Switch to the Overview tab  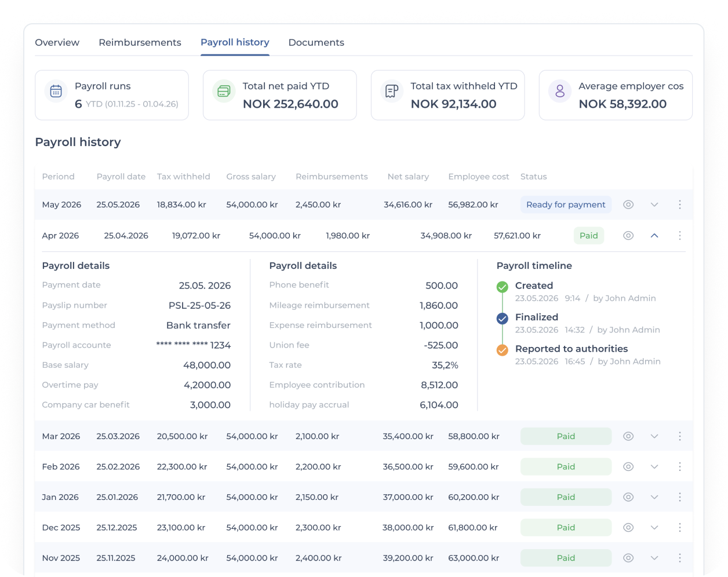click(57, 42)
